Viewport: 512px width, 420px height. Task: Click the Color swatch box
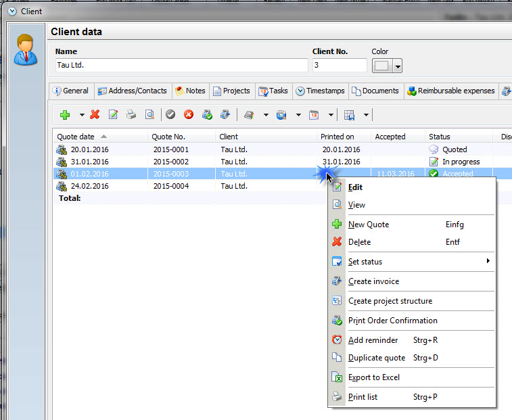tap(382, 66)
